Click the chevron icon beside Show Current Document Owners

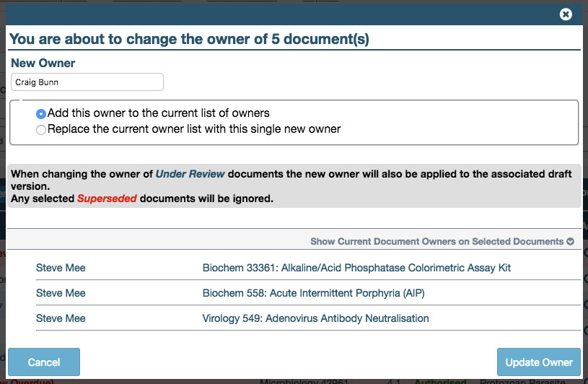571,242
